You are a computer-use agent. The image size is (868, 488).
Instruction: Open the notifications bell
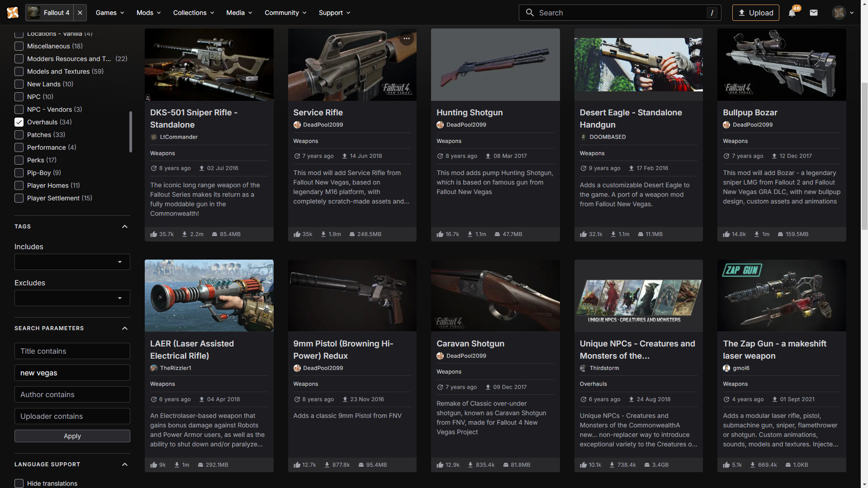(792, 13)
